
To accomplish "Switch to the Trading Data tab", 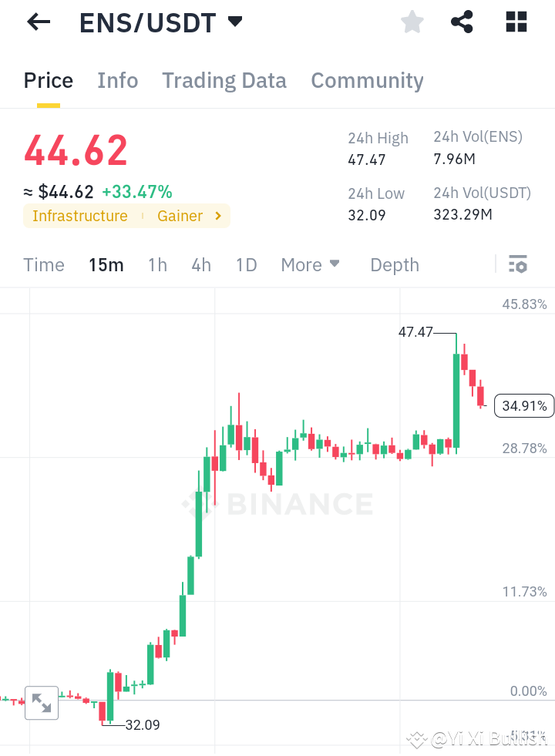I will coord(224,80).
